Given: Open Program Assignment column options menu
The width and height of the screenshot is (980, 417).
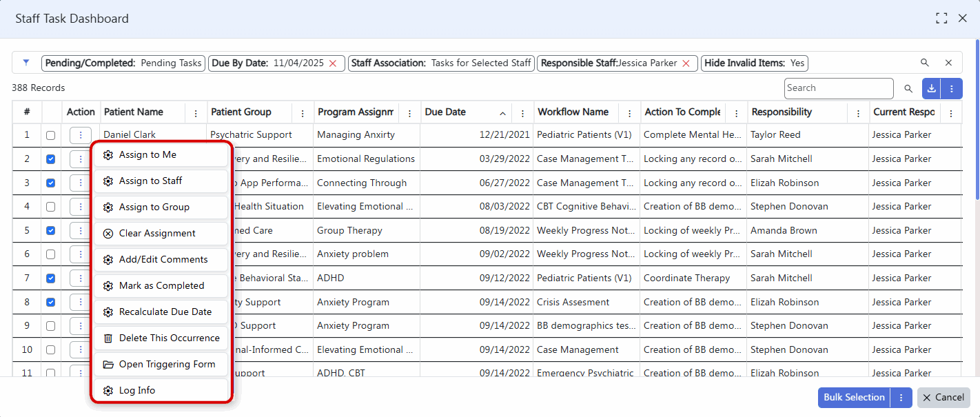Looking at the screenshot, I should [x=410, y=113].
